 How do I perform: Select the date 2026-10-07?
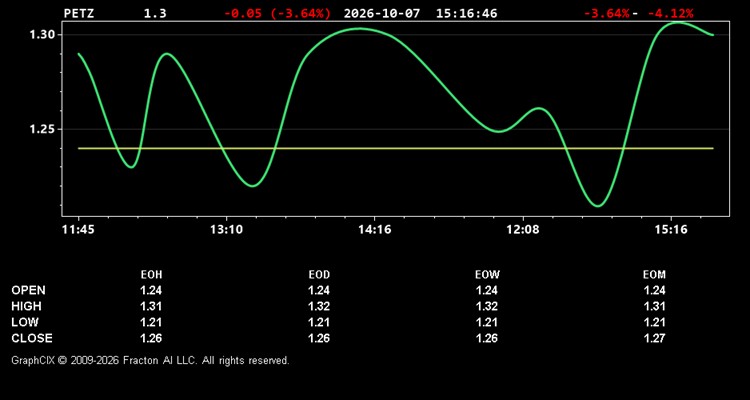point(382,13)
